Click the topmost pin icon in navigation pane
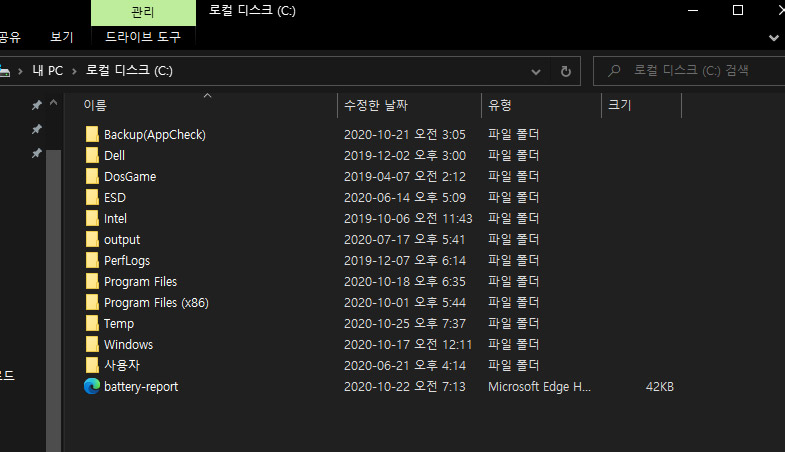The width and height of the screenshot is (785, 452). [37, 105]
